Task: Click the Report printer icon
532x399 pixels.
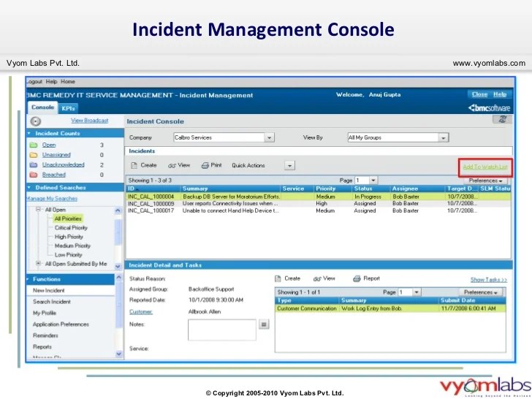Action: pyautogui.click(x=357, y=278)
